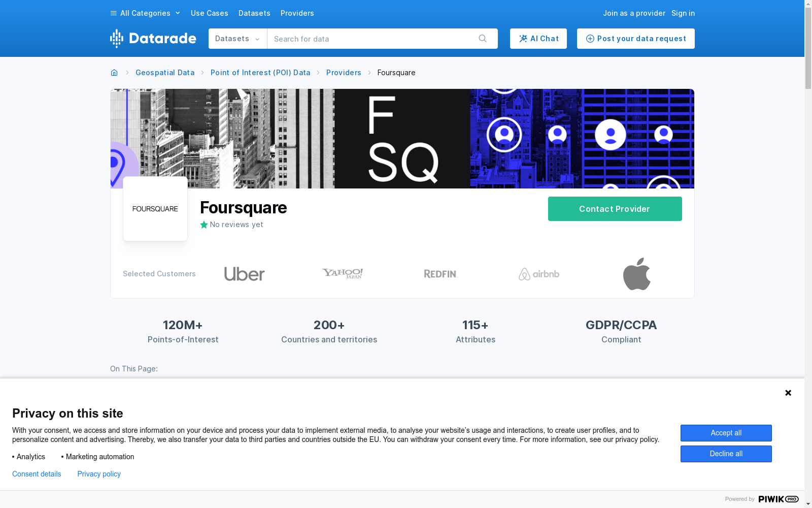Click the Foursquare logo card
Image resolution: width=812 pixels, height=508 pixels.
click(155, 209)
